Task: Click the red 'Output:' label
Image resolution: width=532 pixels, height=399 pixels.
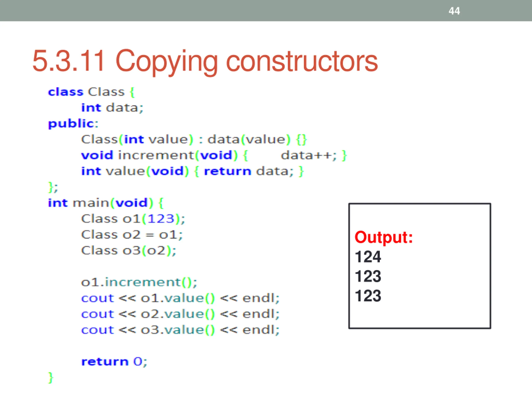Action: (384, 238)
